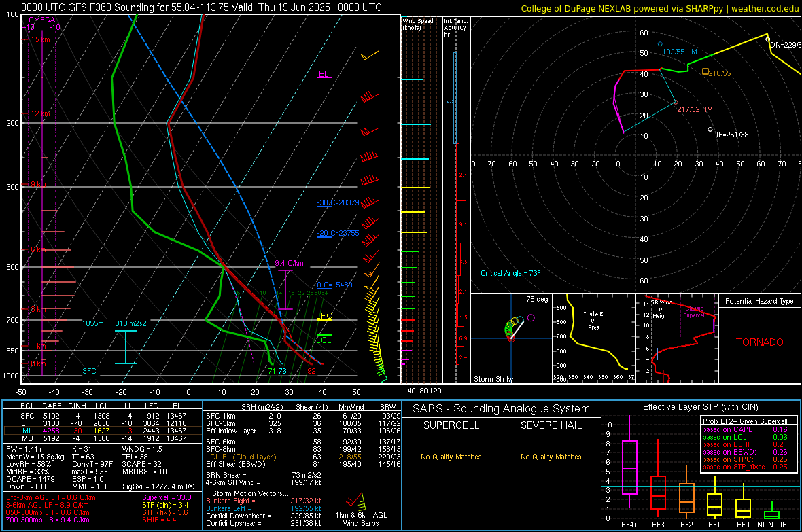Image resolution: width=802 pixels, height=532 pixels.
Task: Click the SUPERCELL analogue column heading
Action: coord(451,425)
